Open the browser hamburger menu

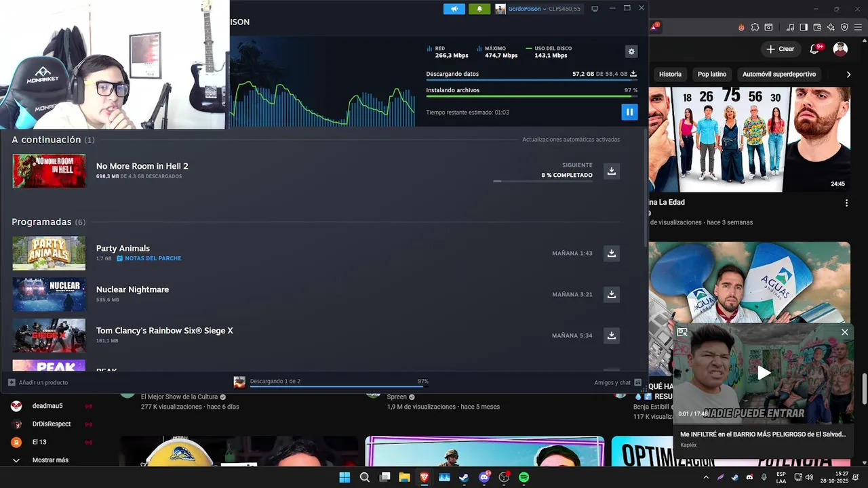pos(858,27)
